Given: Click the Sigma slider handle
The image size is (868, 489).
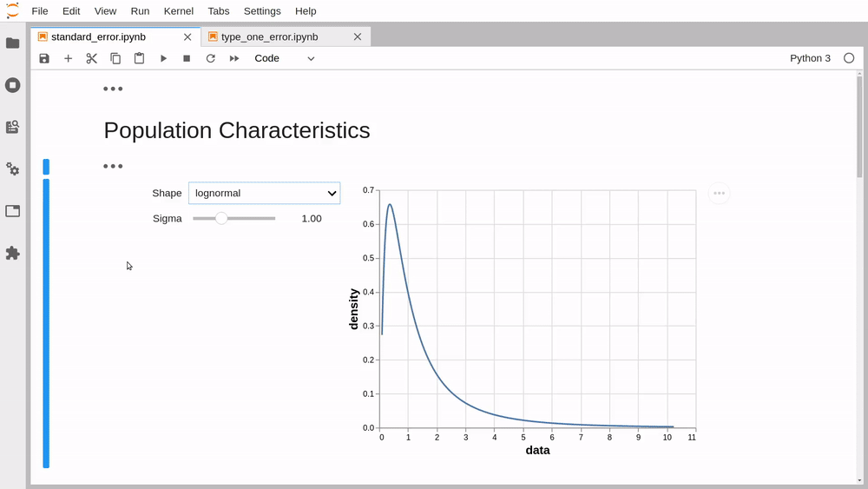Looking at the screenshot, I should tap(220, 218).
